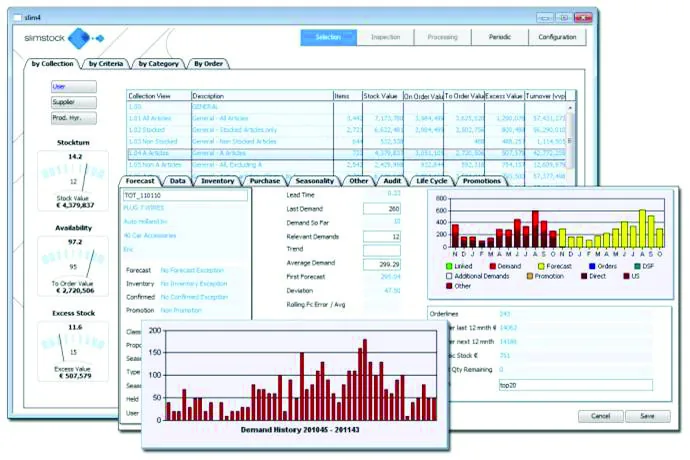The image size is (690, 460).
Task: Click the Prod. Hyr. button
Action: pos(74,118)
